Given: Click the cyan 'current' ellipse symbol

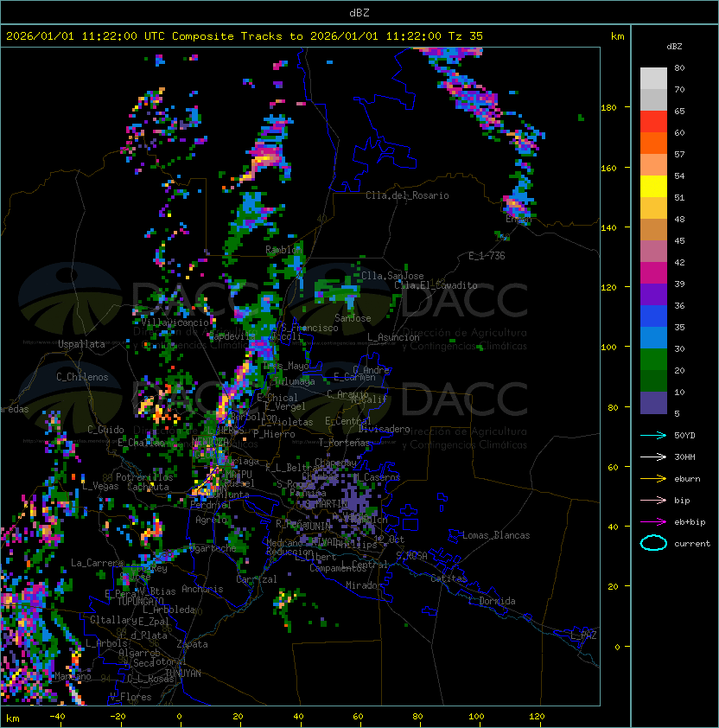Looking at the screenshot, I should (653, 543).
